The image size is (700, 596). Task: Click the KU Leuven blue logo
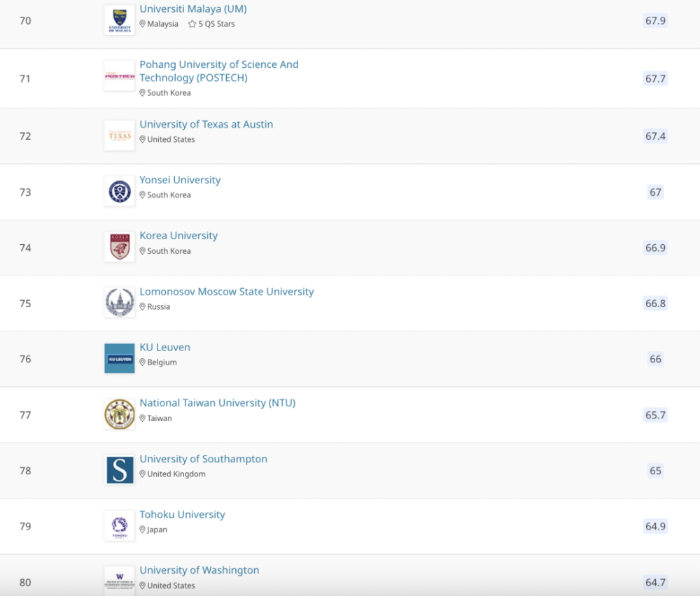(120, 358)
